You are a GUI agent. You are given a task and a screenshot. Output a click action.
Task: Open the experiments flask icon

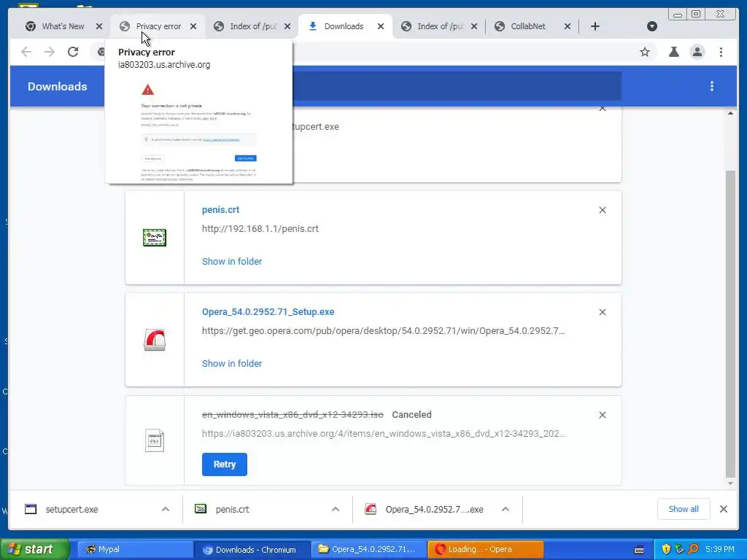click(673, 52)
